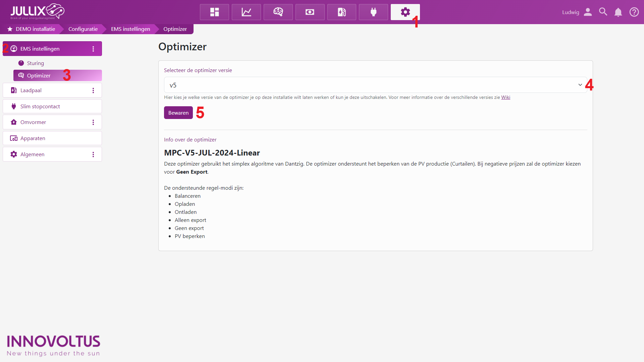Screen dimensions: 644x362
Task: Open the dashboard grid icon
Action: pos(214,12)
